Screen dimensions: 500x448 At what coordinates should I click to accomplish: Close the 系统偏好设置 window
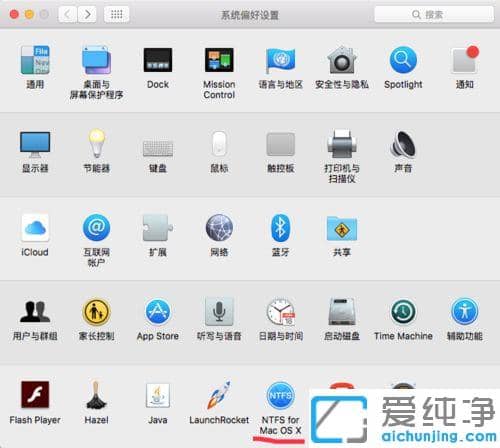click(14, 14)
